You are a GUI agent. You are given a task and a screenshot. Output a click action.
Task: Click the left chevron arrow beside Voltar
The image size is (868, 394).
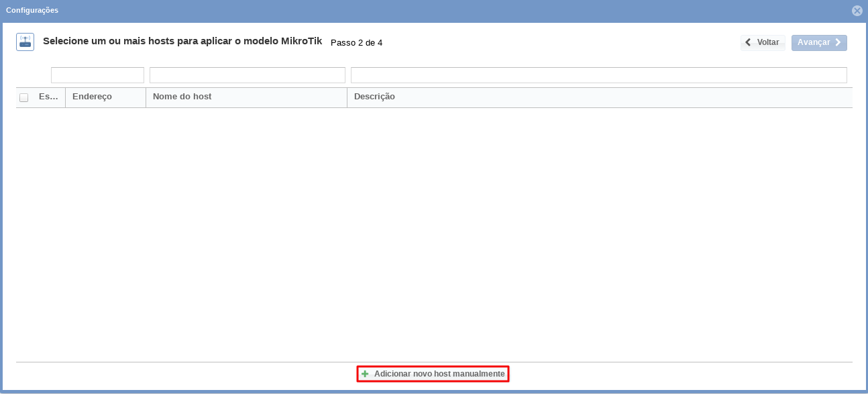click(x=748, y=42)
